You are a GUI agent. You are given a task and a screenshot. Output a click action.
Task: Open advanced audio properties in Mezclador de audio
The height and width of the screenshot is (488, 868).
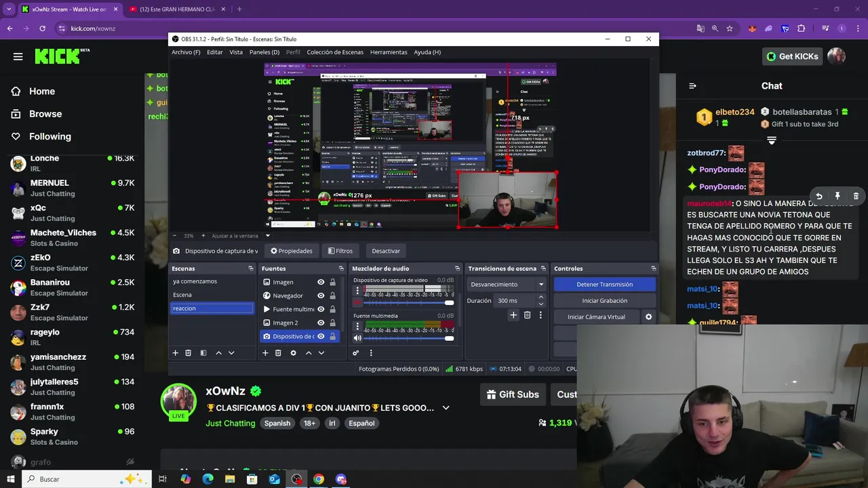355,353
